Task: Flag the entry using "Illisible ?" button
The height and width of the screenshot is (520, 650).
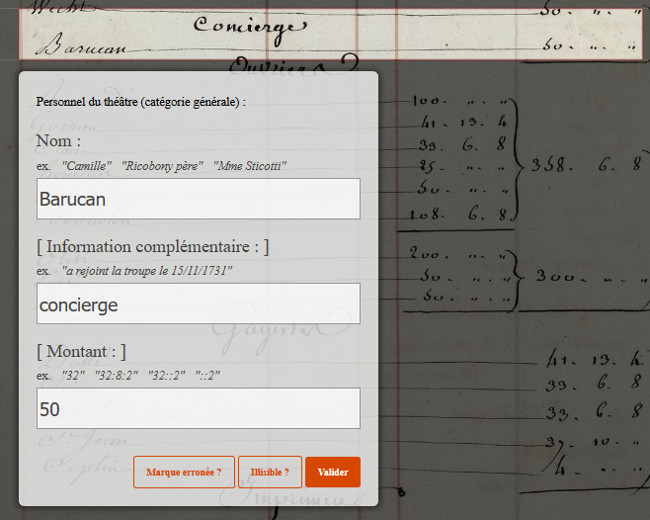Action: [270, 472]
